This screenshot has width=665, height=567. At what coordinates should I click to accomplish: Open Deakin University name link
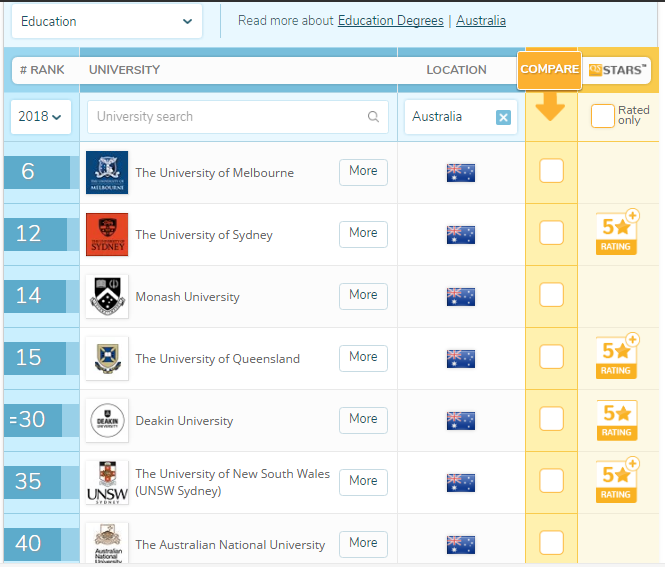(x=184, y=420)
